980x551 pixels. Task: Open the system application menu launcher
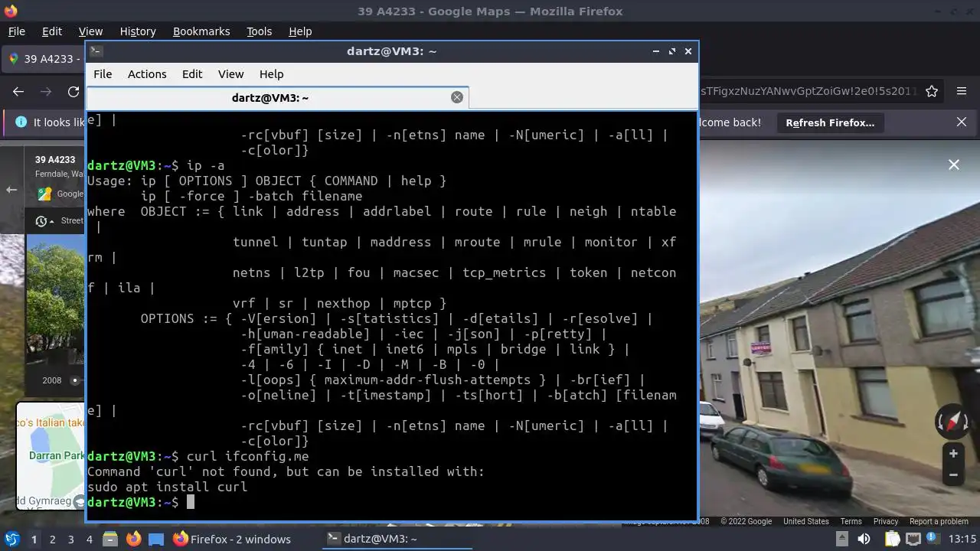pyautogui.click(x=11, y=539)
